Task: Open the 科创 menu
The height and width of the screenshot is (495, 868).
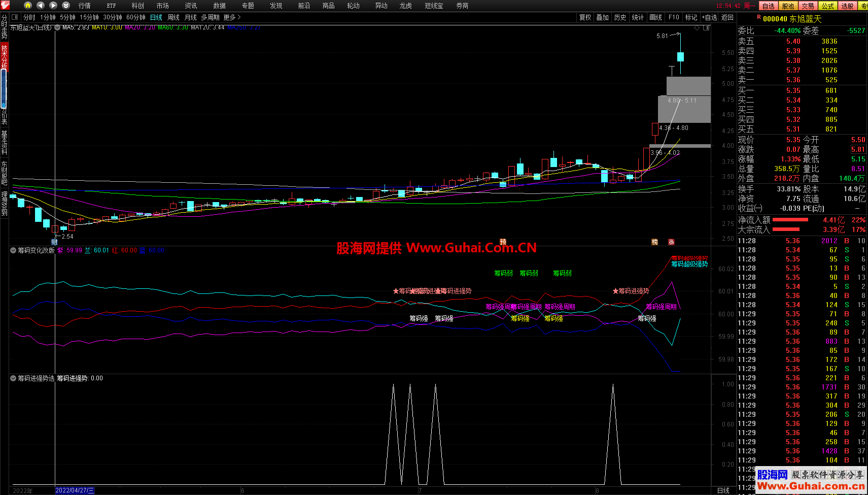Action: (x=137, y=6)
